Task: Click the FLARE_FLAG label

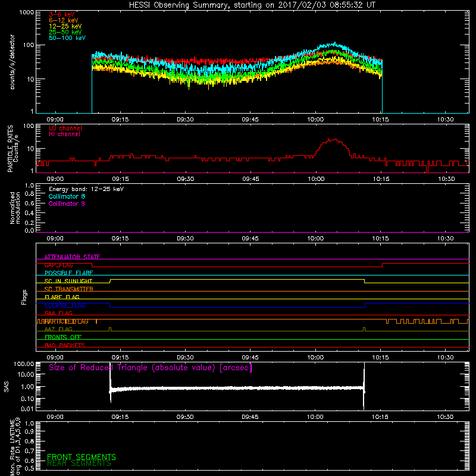Action: coord(62,297)
